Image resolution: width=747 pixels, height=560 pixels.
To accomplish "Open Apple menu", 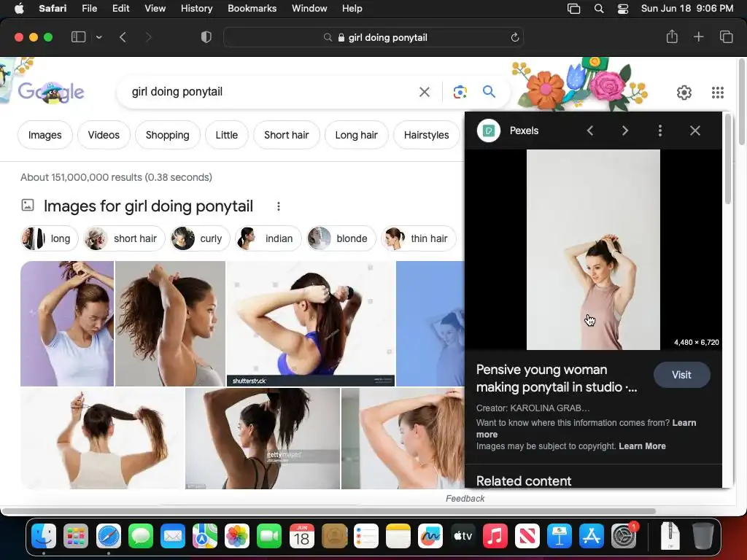I will click(x=19, y=8).
